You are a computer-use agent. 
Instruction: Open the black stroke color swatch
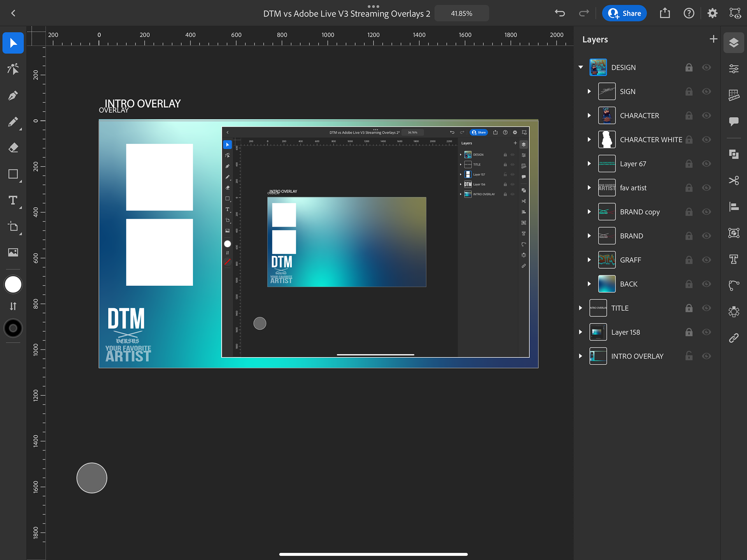(13, 328)
